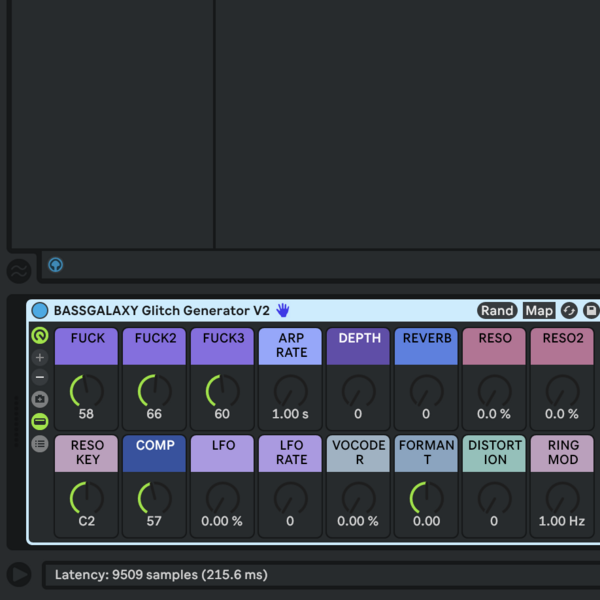Click the FUCK2 macro knob valued 66
The image size is (600, 600).
[x=154, y=391]
